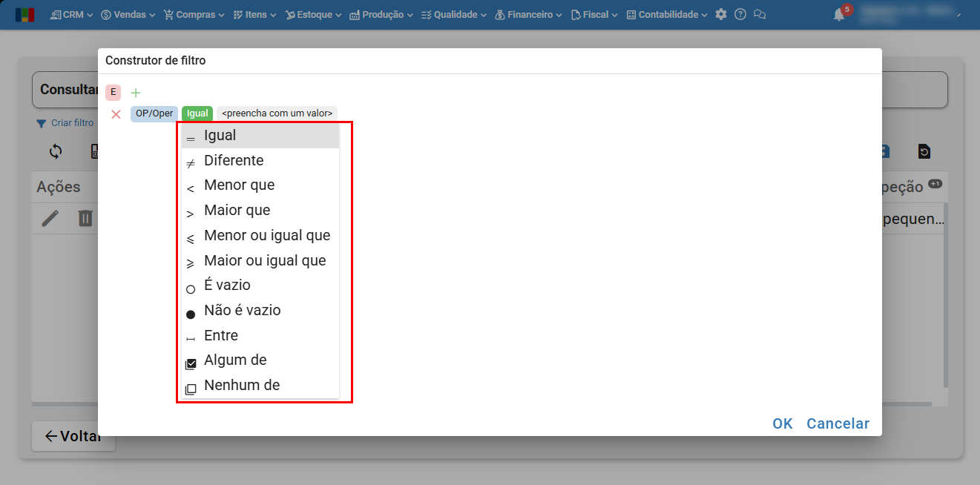Click the restore layout icon at right
The image size is (980, 485).
(924, 151)
